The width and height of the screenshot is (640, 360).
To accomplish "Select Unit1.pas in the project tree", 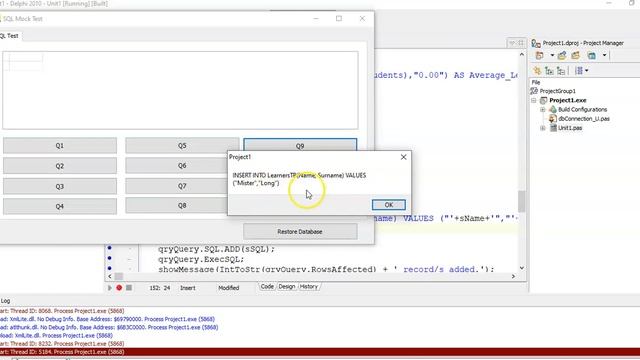I will click(570, 128).
